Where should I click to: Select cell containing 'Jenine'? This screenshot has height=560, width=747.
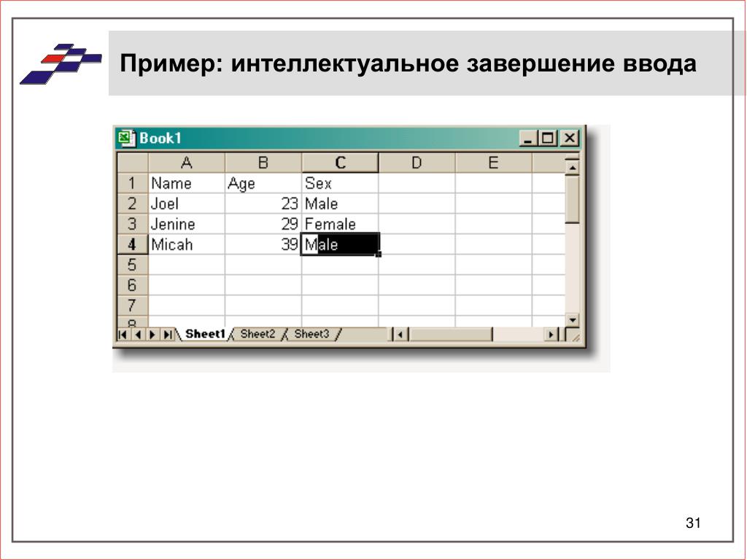pos(187,225)
